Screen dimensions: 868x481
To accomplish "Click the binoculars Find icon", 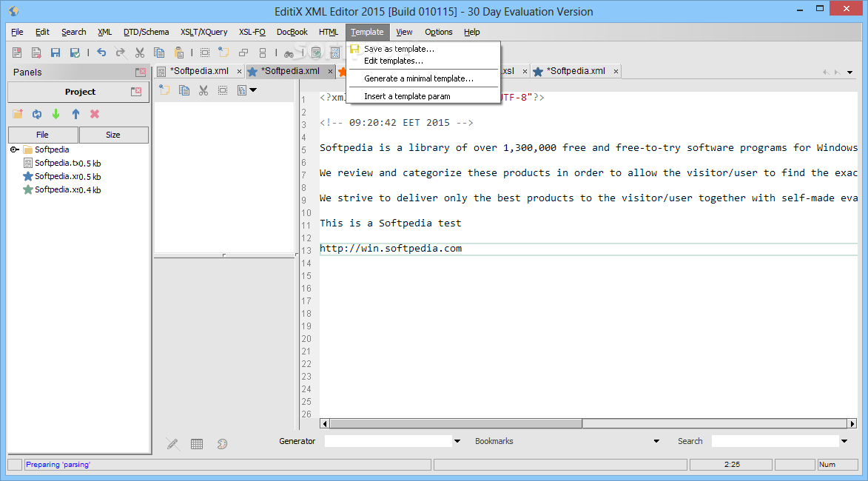I will click(x=289, y=54).
